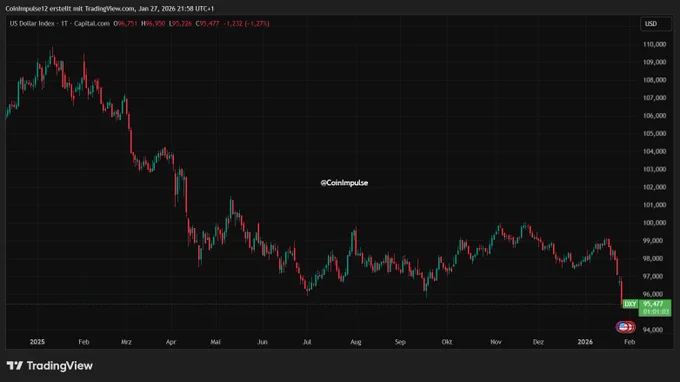Image resolution: width=680 pixels, height=382 pixels.
Task: Click the Dez time axis label
Action: click(x=538, y=342)
